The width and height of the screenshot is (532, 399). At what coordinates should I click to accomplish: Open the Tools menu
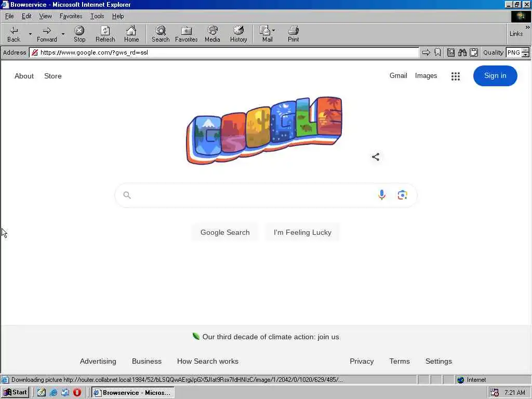point(97,16)
